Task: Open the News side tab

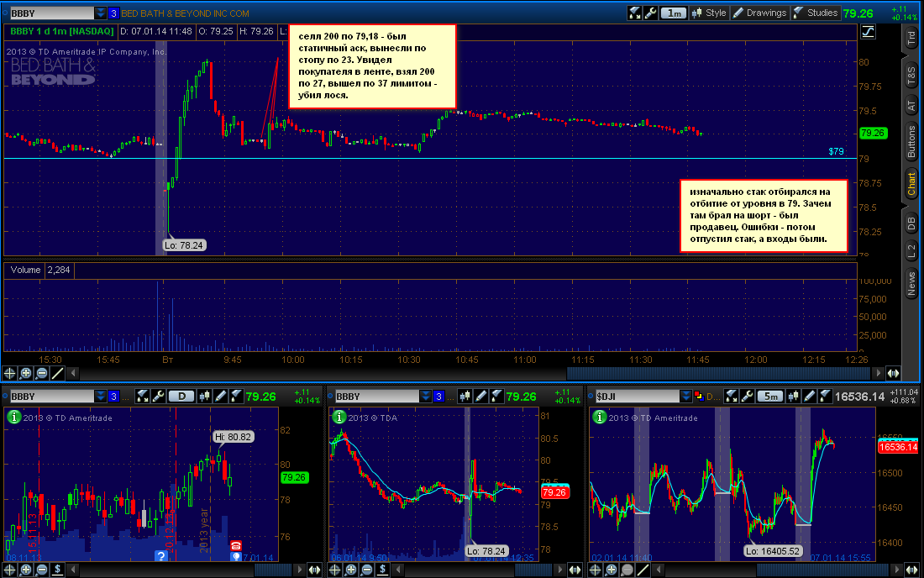Action: tap(911, 284)
